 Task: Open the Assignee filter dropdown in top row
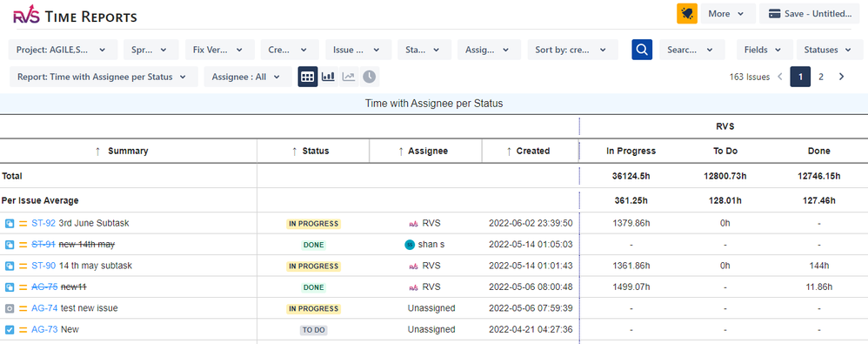(x=489, y=50)
